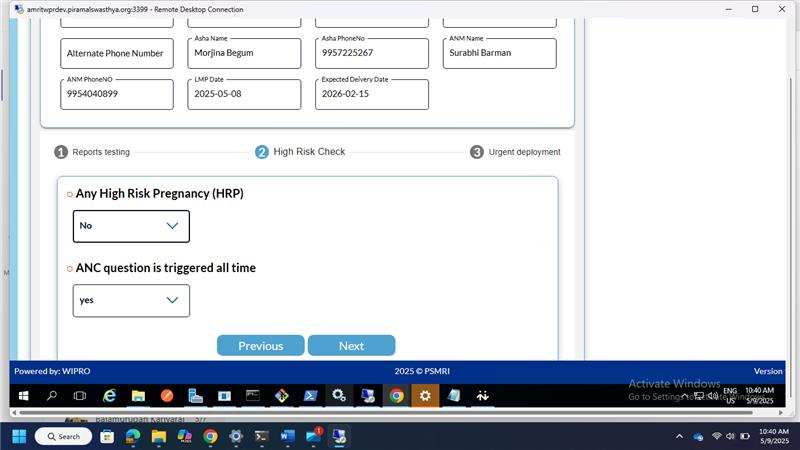The width and height of the screenshot is (800, 450).
Task: Open the orange circular app in remote taskbar
Action: [x=167, y=396]
